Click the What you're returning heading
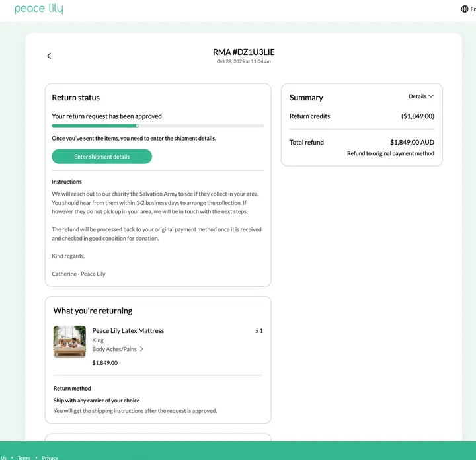This screenshot has height=460, width=476. pos(93,311)
